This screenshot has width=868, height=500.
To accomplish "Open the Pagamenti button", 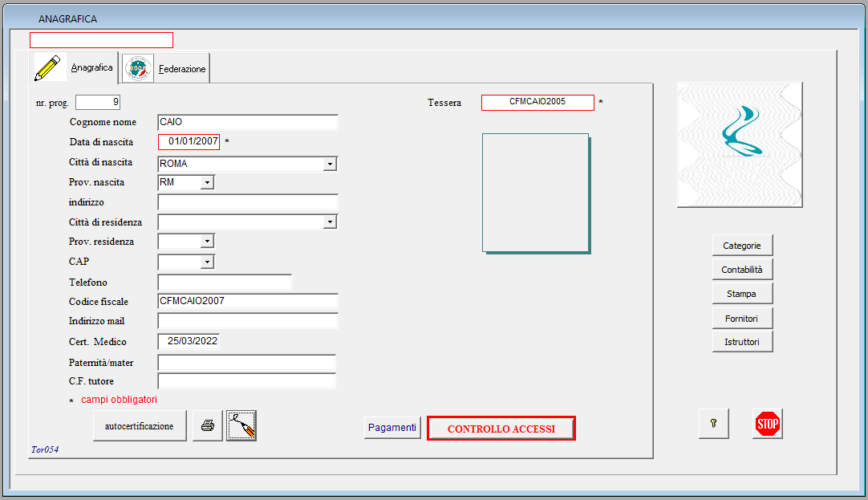I will (392, 428).
